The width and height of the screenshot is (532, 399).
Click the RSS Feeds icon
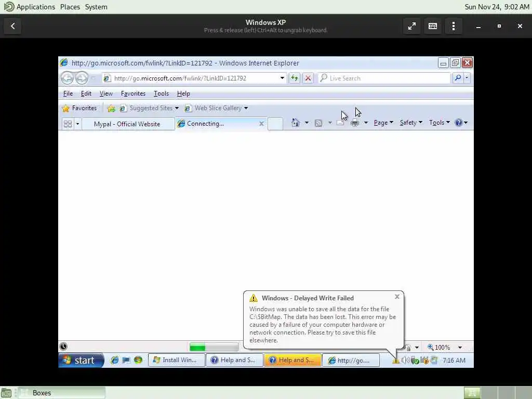click(x=318, y=123)
